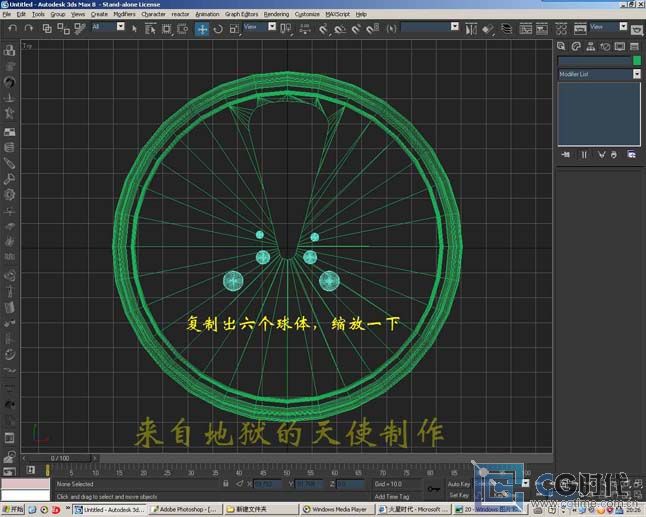Click the green object color swatch
Viewport: 646px width, 517px height.
(637, 61)
